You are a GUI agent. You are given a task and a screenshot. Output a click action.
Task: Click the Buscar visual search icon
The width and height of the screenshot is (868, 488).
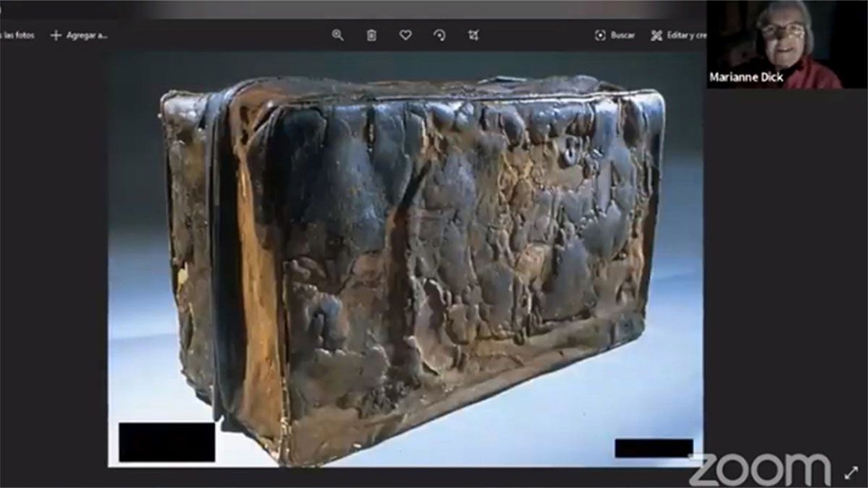[600, 35]
